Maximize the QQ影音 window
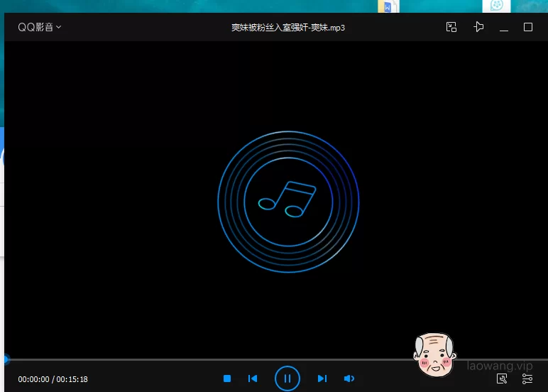Viewport: 548px width, 392px height. pyautogui.click(x=527, y=27)
